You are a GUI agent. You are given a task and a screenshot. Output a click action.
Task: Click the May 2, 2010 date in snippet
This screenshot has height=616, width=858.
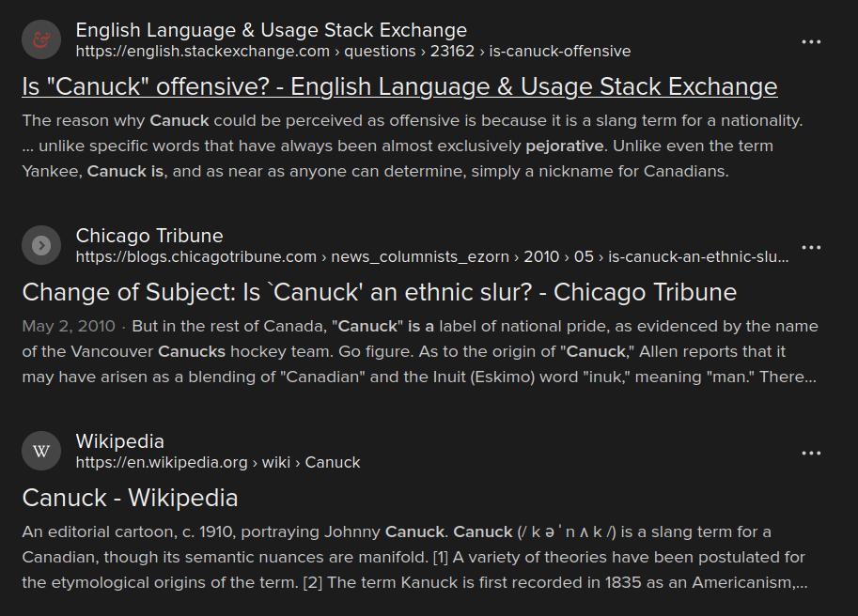pos(69,326)
